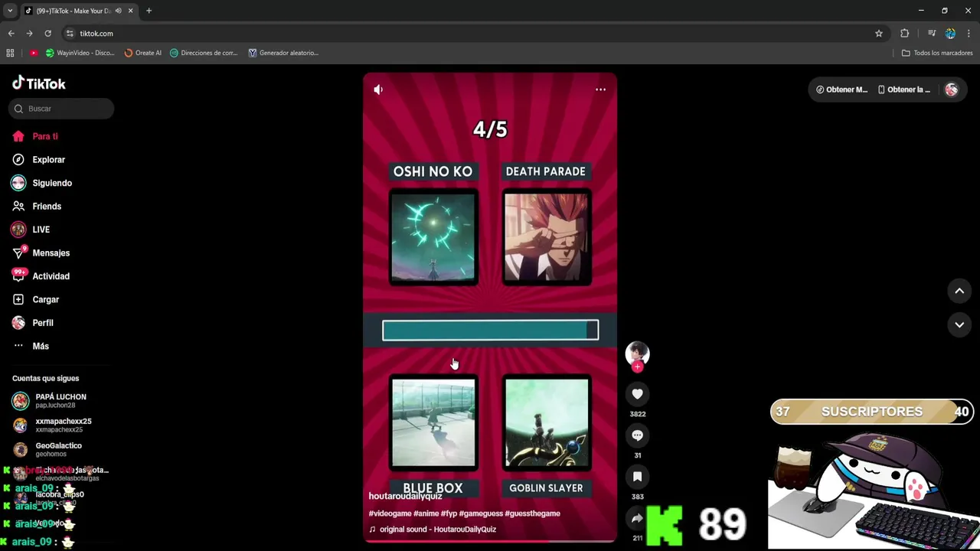Click the #anime hashtag
980x551 pixels.
[426, 514]
